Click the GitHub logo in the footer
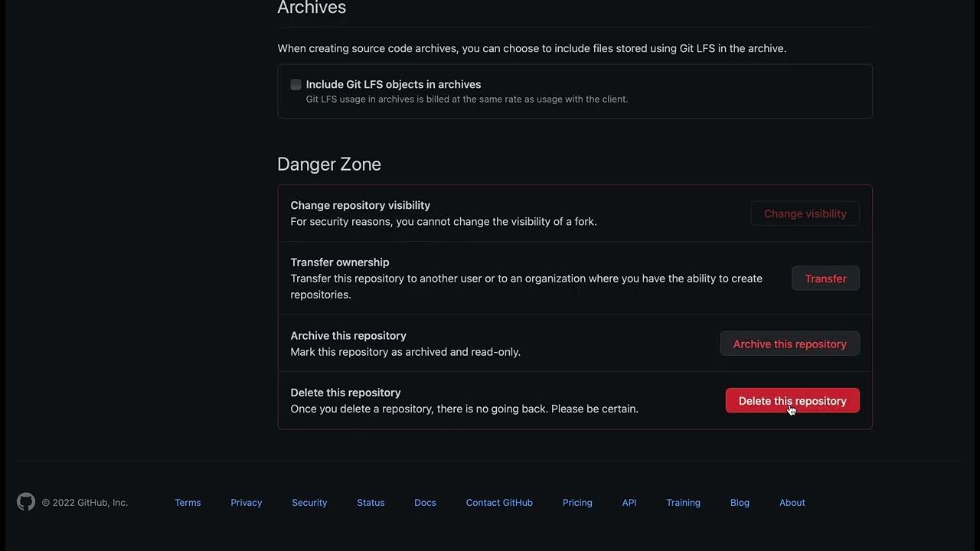Image resolution: width=980 pixels, height=551 pixels. click(26, 502)
